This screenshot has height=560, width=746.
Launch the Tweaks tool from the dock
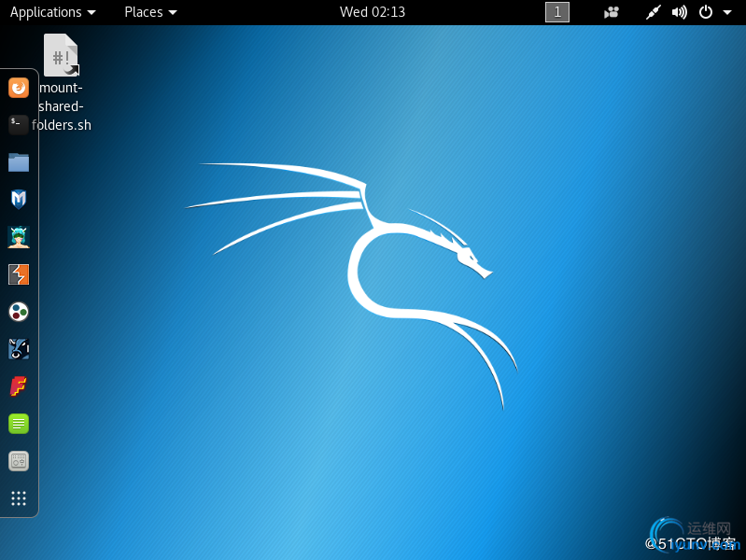click(19, 461)
